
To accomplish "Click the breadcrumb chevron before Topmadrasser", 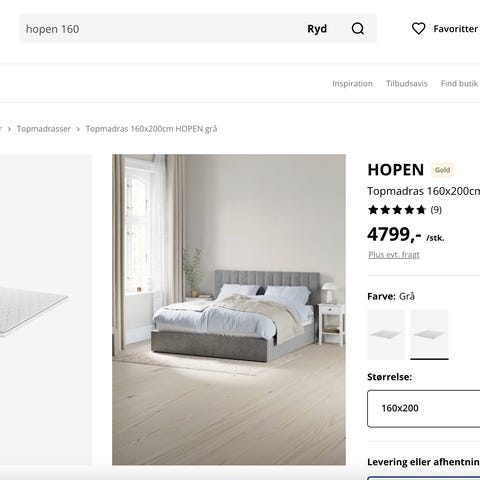I will (x=9, y=129).
